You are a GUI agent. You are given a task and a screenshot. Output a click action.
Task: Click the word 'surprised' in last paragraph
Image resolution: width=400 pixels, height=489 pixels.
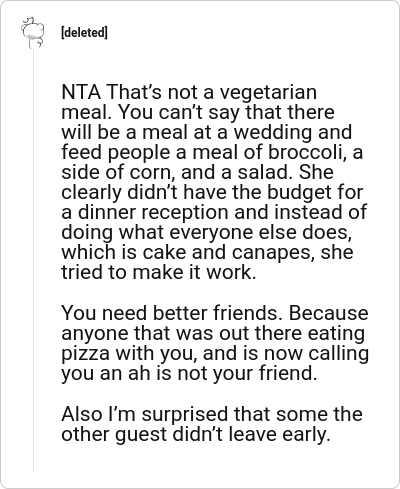185,415
